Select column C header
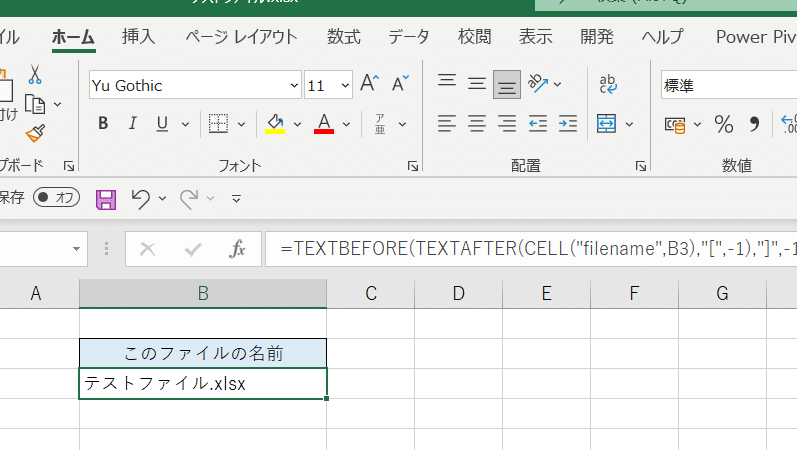 click(370, 293)
